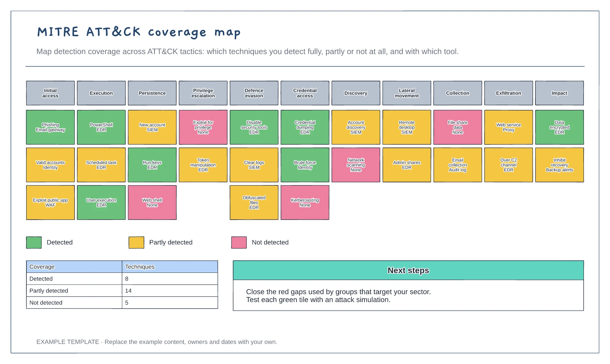Click the Next steps panel header

[408, 270]
